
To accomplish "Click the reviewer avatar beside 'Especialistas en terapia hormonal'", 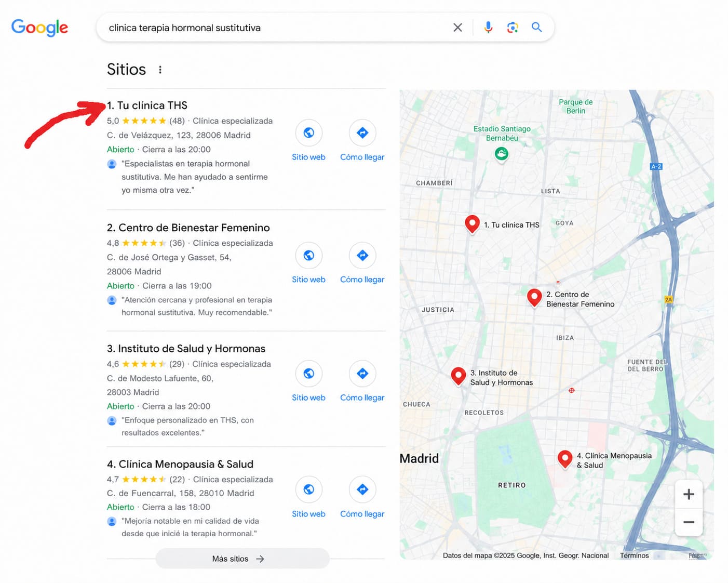I will coord(112,164).
